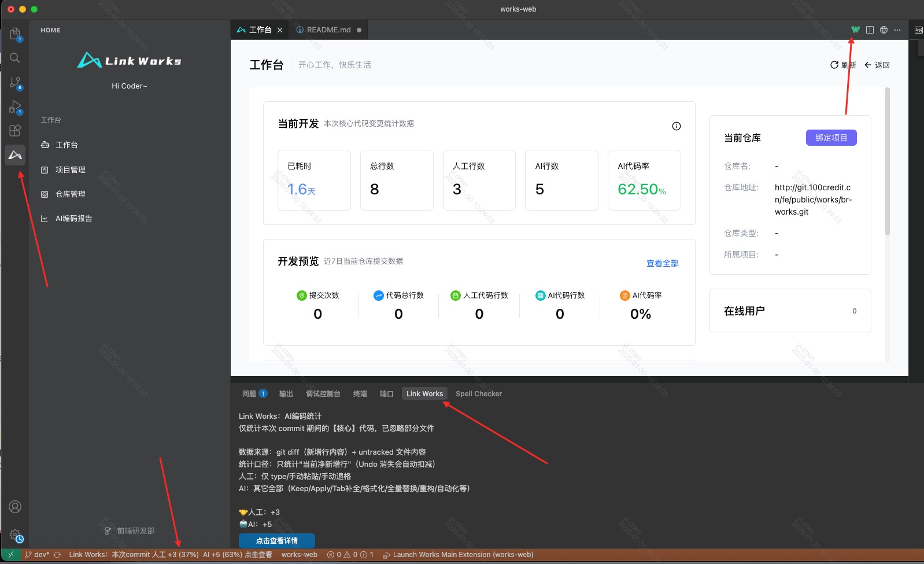The image size is (924, 564).
Task: Open 项目管理 in the sidebar menu
Action: (70, 170)
